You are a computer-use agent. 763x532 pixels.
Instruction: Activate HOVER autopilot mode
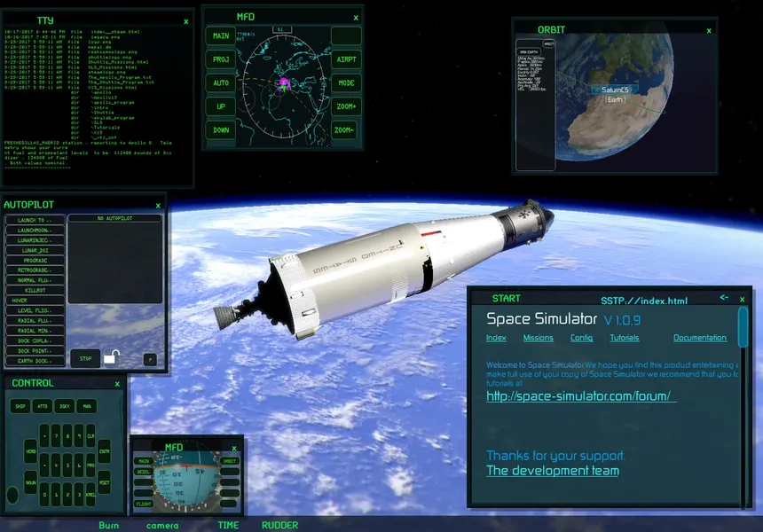click(35, 301)
